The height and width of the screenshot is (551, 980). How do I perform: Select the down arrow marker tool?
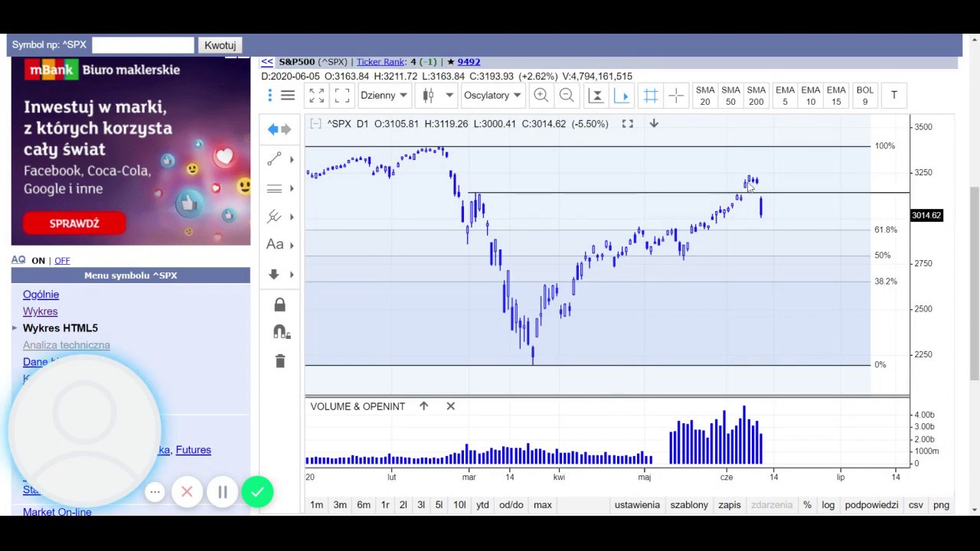pos(274,274)
